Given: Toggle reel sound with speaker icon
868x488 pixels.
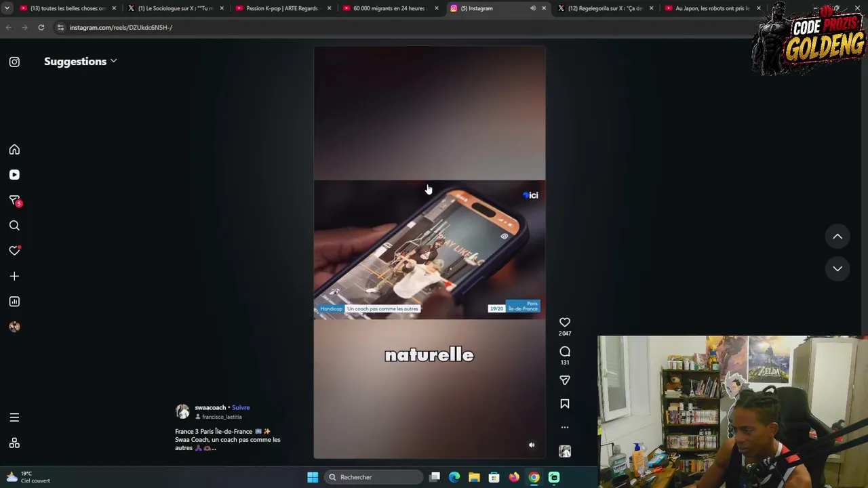Looking at the screenshot, I should [x=532, y=445].
